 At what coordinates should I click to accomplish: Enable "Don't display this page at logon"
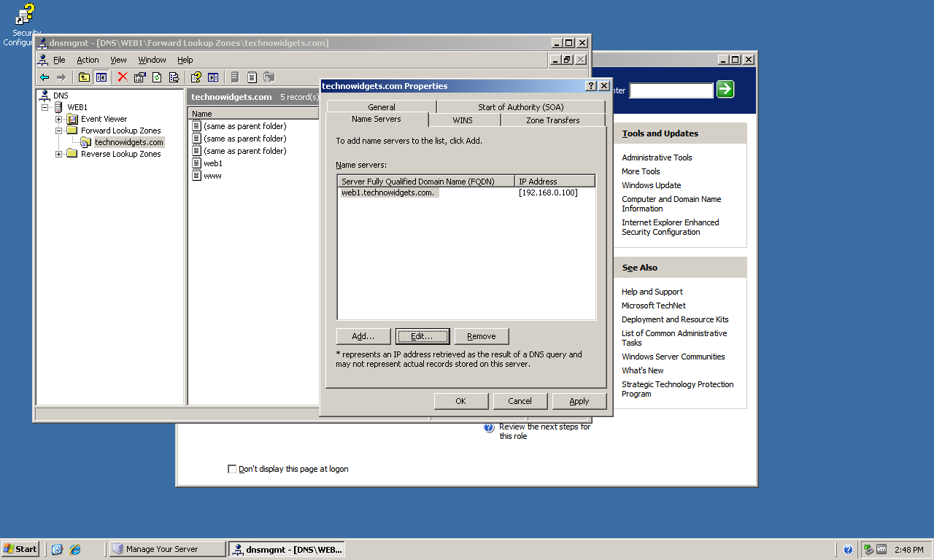[x=232, y=469]
